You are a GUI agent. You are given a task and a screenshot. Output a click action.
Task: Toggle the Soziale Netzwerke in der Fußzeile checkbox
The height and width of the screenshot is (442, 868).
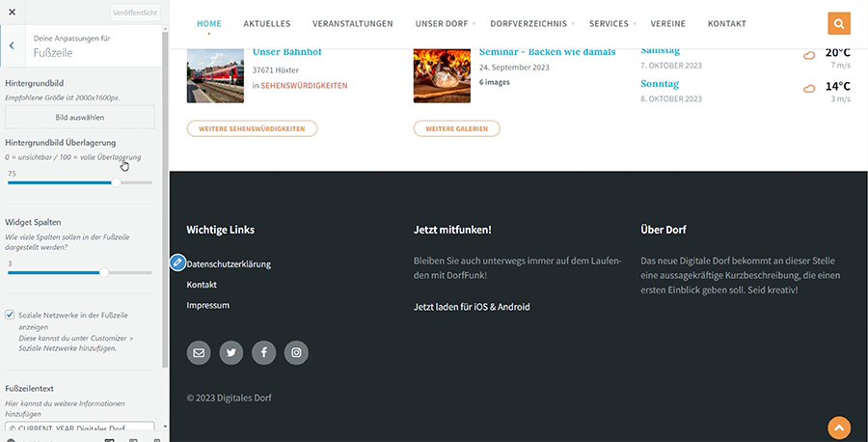click(x=11, y=315)
